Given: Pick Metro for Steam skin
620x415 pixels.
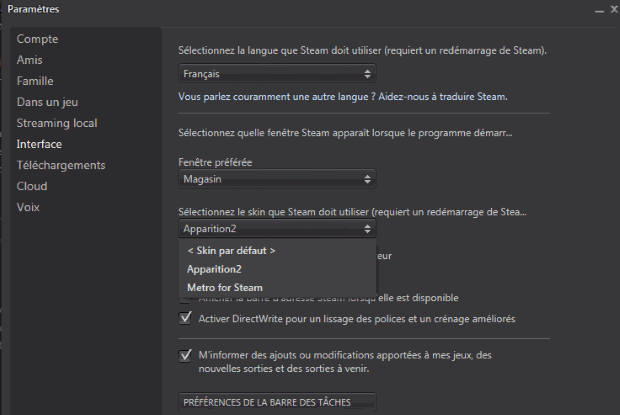Looking at the screenshot, I should click(225, 288).
